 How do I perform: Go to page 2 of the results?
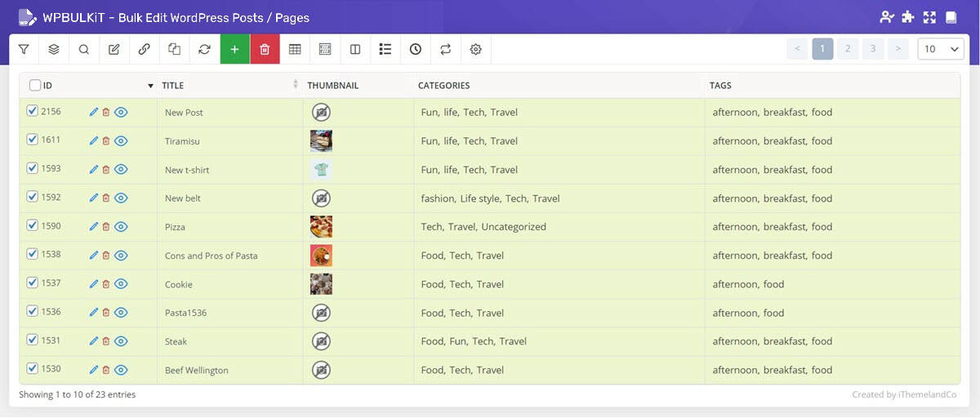tap(848, 49)
